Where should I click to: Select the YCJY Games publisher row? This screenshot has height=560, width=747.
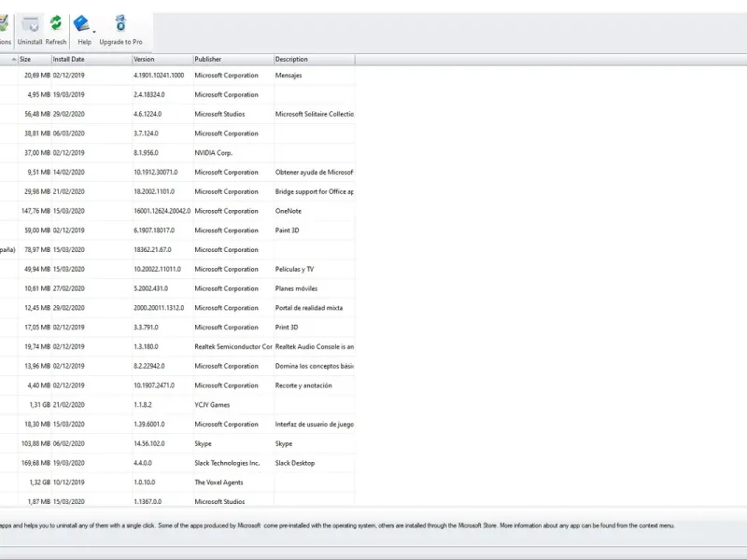coord(177,405)
